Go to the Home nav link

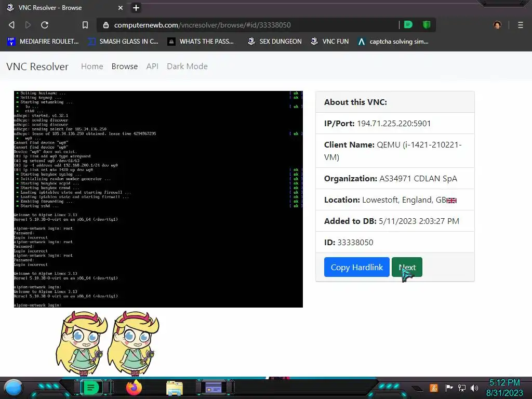coord(92,66)
